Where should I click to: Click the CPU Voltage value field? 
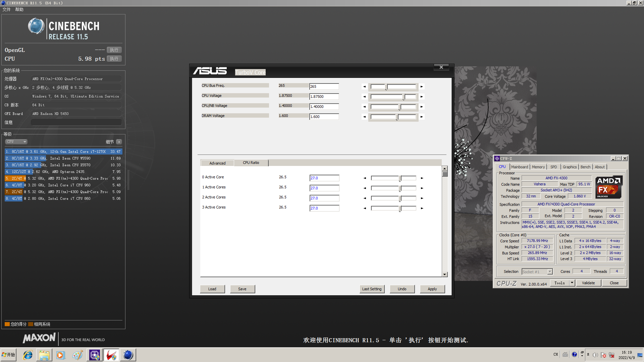324,97
